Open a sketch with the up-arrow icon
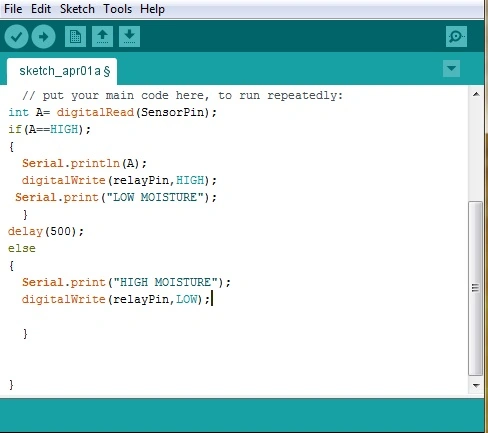 point(102,36)
